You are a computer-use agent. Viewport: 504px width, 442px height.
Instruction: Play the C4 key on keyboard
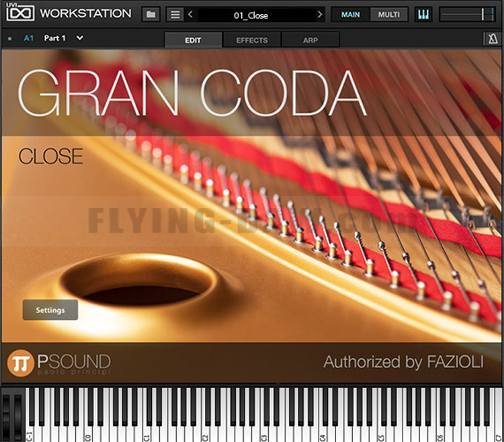(x=322, y=431)
